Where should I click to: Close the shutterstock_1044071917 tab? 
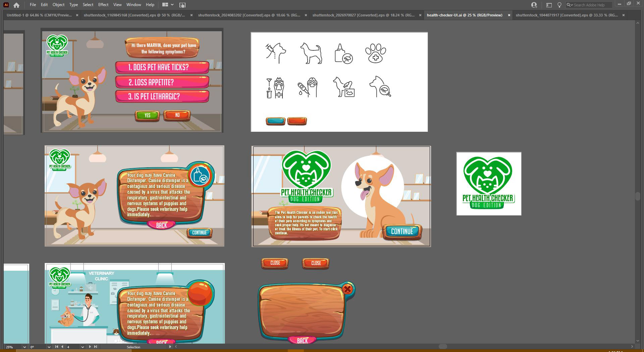pos(624,15)
